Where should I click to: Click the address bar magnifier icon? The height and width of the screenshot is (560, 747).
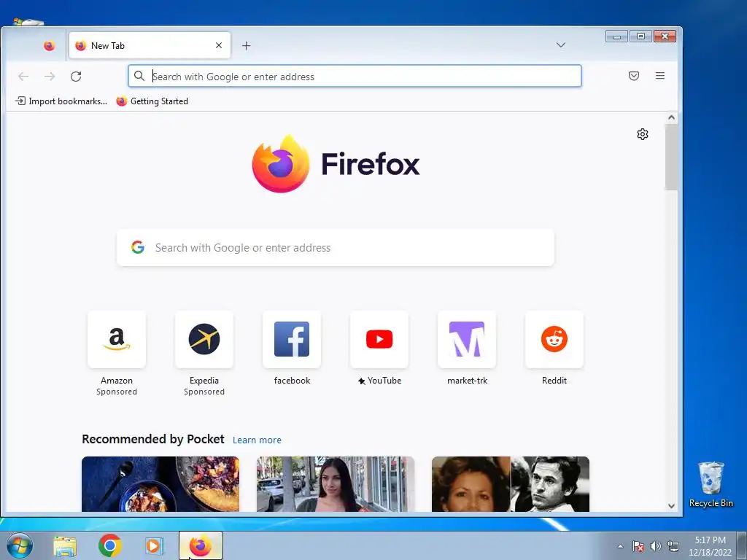[139, 76]
